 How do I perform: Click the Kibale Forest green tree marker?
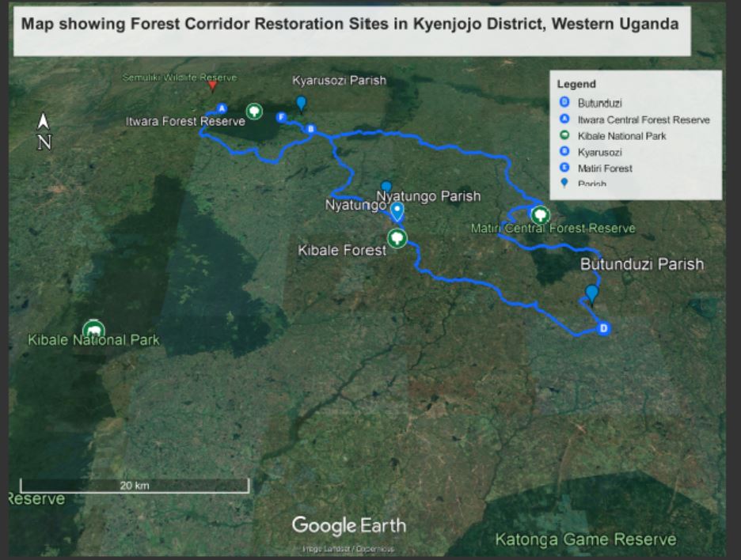397,237
